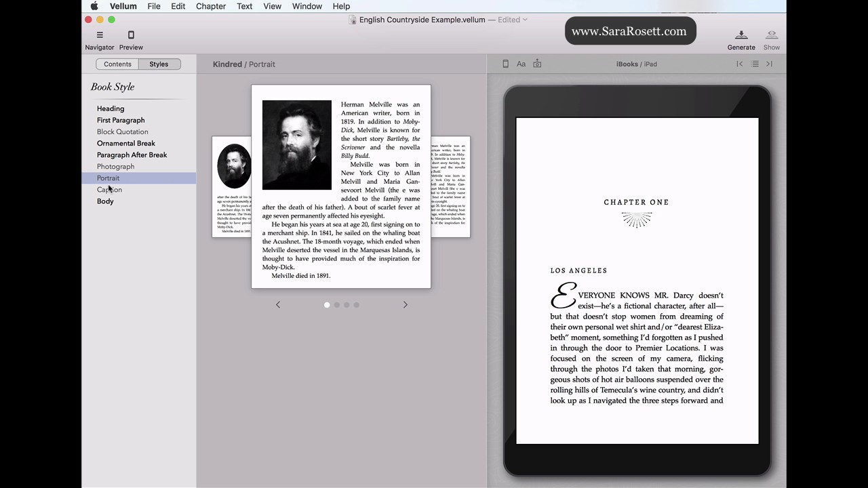The image size is (868, 488).
Task: Click the Kindred breadcrumb label
Action: pyautogui.click(x=227, y=64)
